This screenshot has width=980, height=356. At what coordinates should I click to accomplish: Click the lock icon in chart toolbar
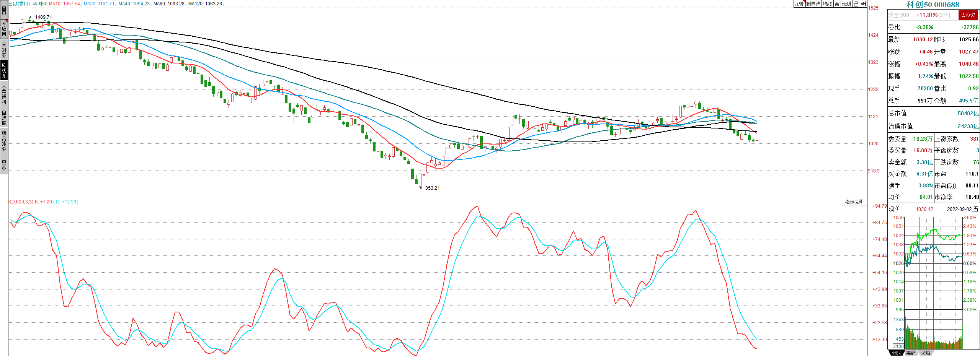tap(856, 4)
